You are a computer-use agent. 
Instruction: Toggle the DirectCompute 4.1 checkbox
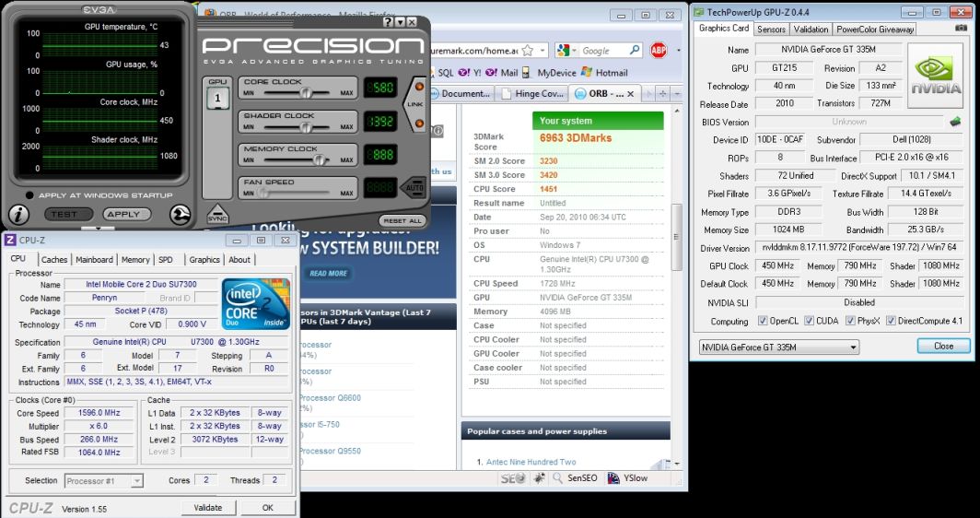pyautogui.click(x=891, y=321)
